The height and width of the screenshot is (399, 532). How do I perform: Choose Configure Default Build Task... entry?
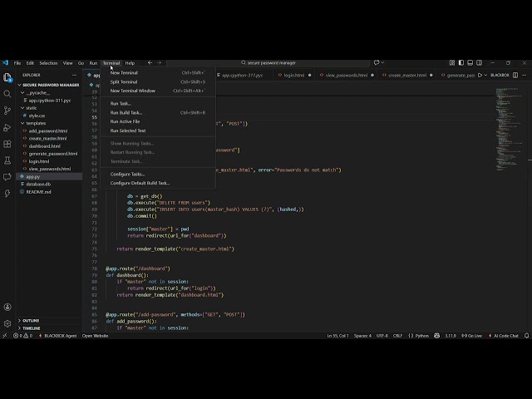[x=158, y=183]
